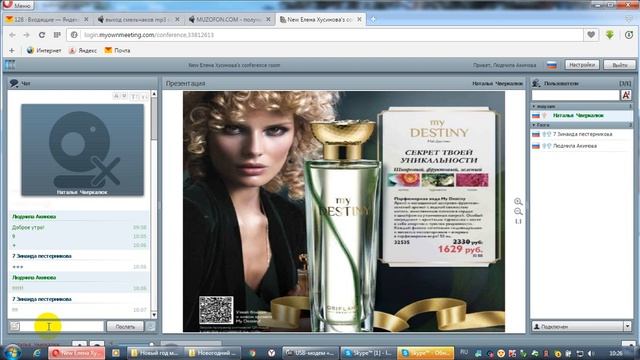This screenshot has height=360, width=640.
Task: Click the Выйти button
Action: 619,65
